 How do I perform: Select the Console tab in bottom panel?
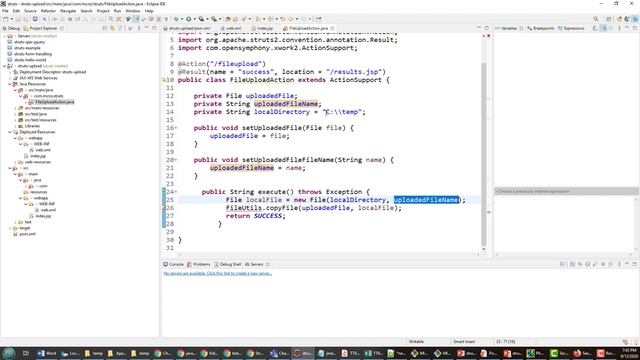pos(173,264)
